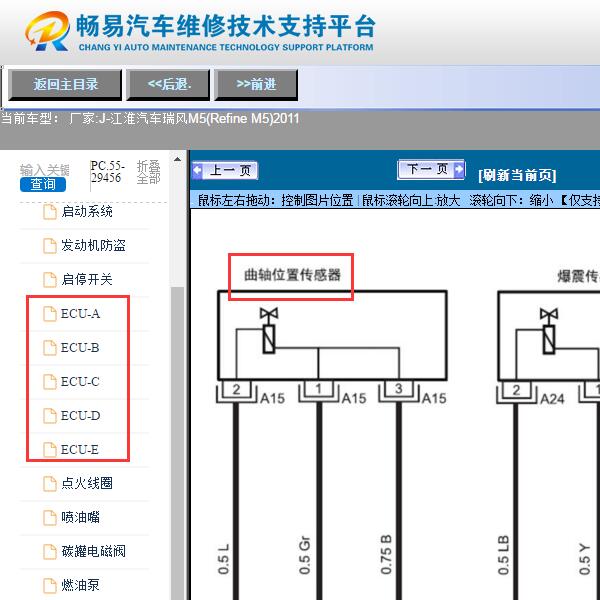Click the 返回主目录 button
The image size is (600, 600).
[65, 85]
